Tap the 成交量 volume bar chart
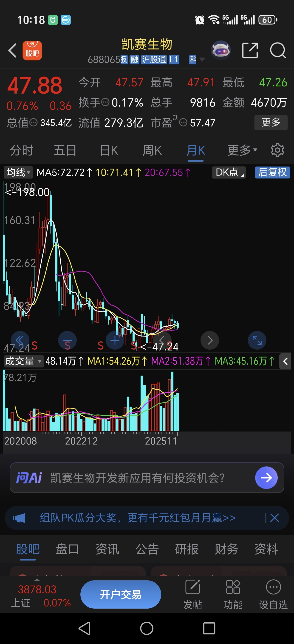The height and width of the screenshot is (644, 294). coord(147,400)
